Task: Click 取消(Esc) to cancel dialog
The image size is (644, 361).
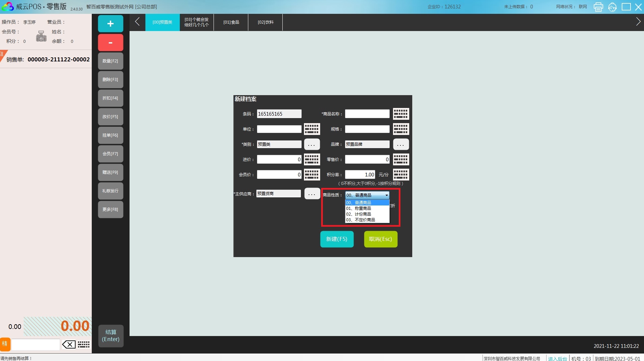Action: pyautogui.click(x=381, y=239)
